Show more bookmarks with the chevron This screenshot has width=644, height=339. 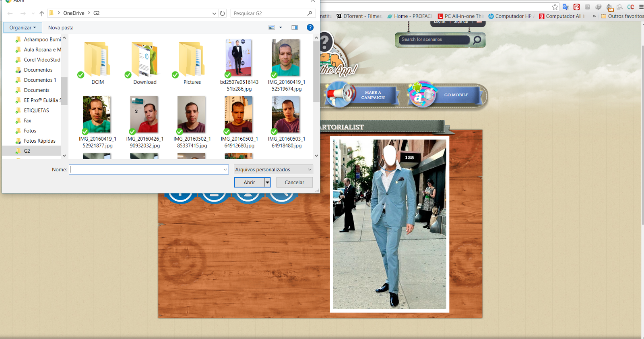click(x=594, y=16)
